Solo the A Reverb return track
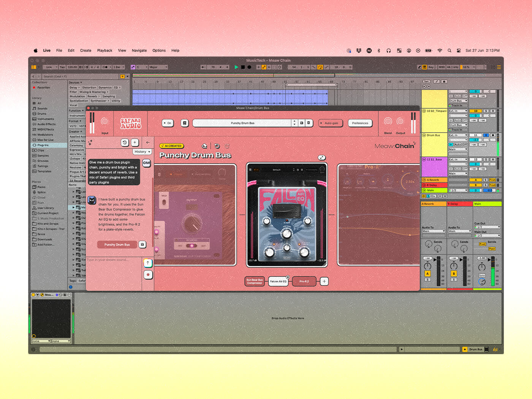The image size is (532, 399). pyautogui.click(x=485, y=180)
